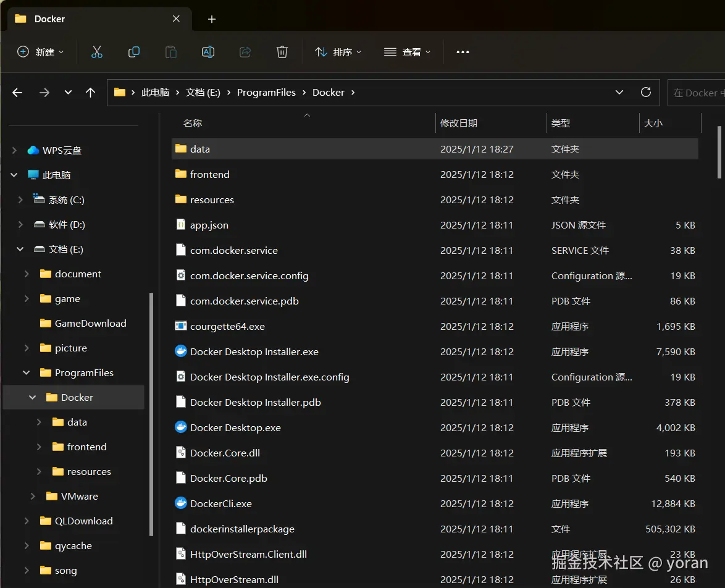Viewport: 725px width, 588px height.
Task: Sort by the 名称 column header
Action: [x=303, y=123]
